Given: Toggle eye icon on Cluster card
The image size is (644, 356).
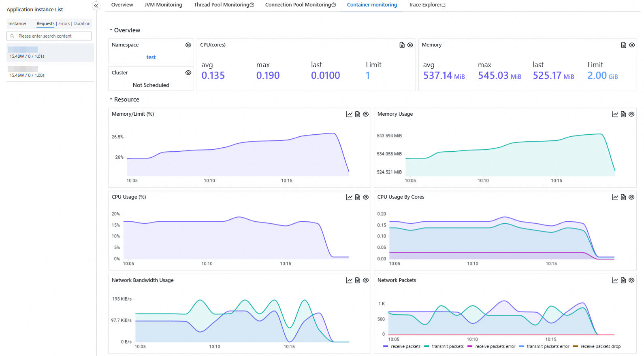Looking at the screenshot, I should (x=188, y=73).
